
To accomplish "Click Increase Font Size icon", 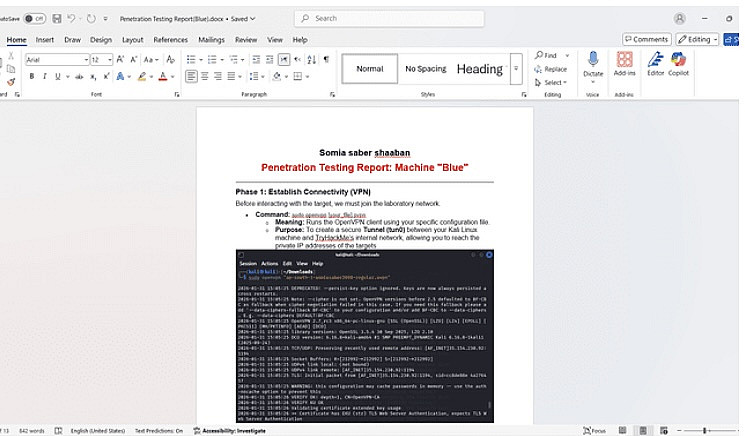I will pos(120,59).
